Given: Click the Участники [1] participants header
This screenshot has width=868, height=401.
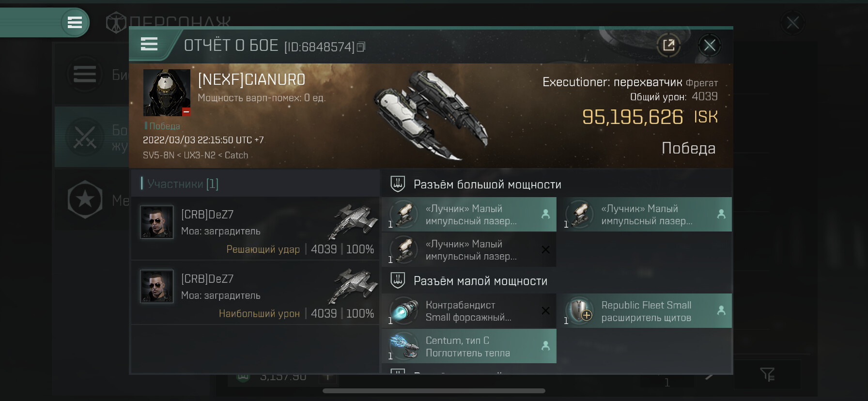Looking at the screenshot, I should click(x=182, y=184).
